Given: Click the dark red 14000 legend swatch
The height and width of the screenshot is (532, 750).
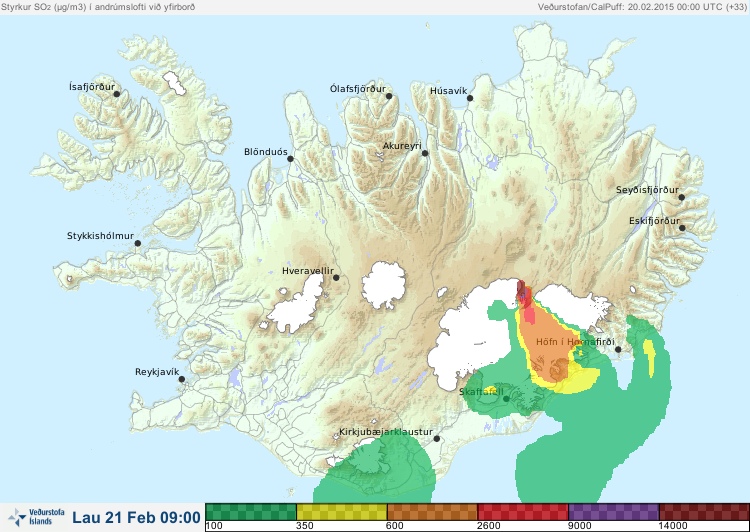Looking at the screenshot, I should coord(704,511).
